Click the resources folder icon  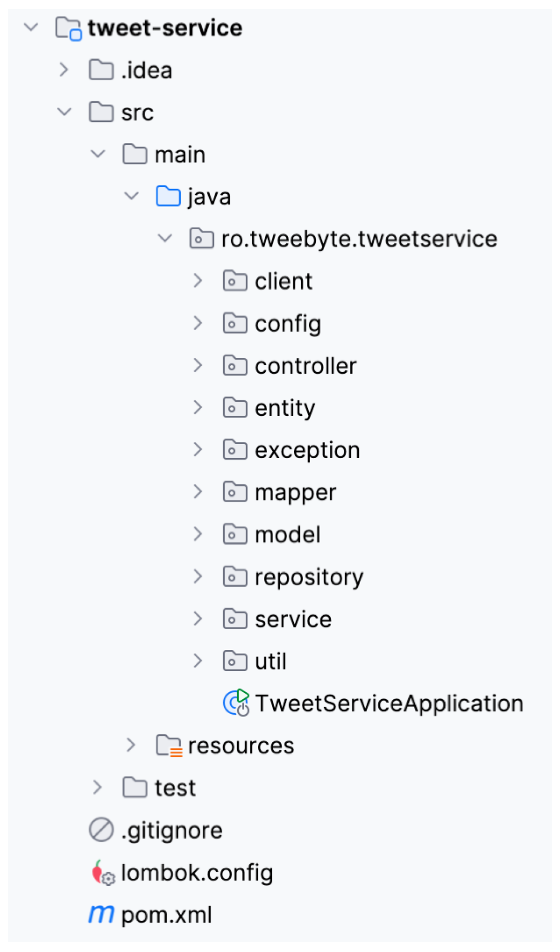(169, 745)
